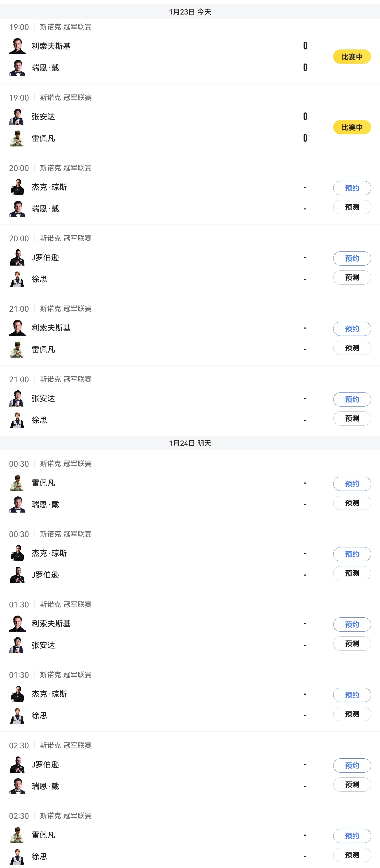The image size is (380, 868).
Task: Open 预测 for 20:00 J罗伯逊 vs 徐思
Action: tap(352, 278)
